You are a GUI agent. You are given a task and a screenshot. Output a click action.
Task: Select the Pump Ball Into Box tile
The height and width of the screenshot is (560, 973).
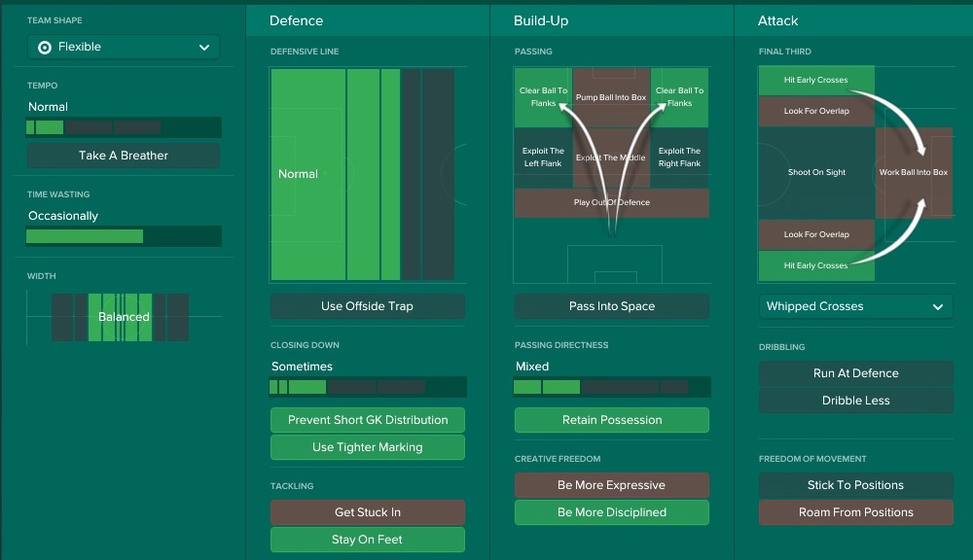(611, 97)
